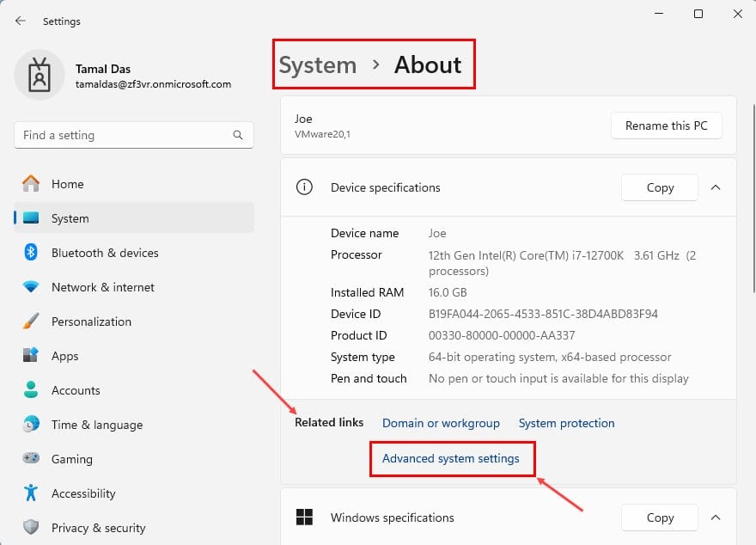Open Domain or workgroup link

click(441, 423)
